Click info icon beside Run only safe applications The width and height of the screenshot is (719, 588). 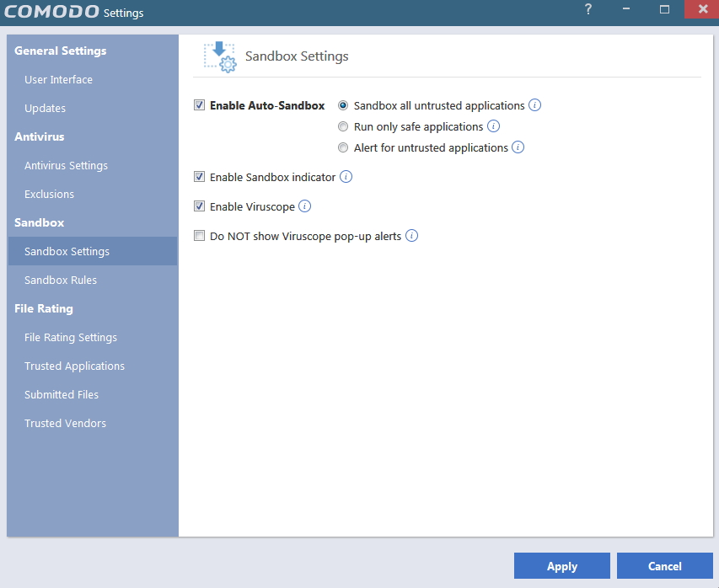point(493,126)
